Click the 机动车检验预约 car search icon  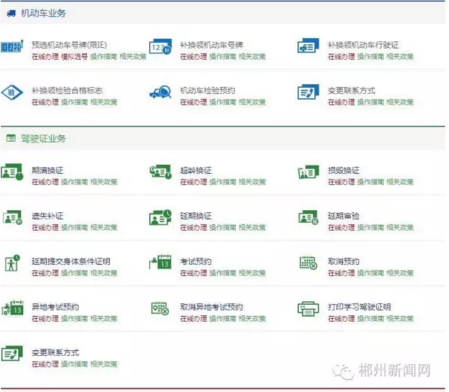160,92
